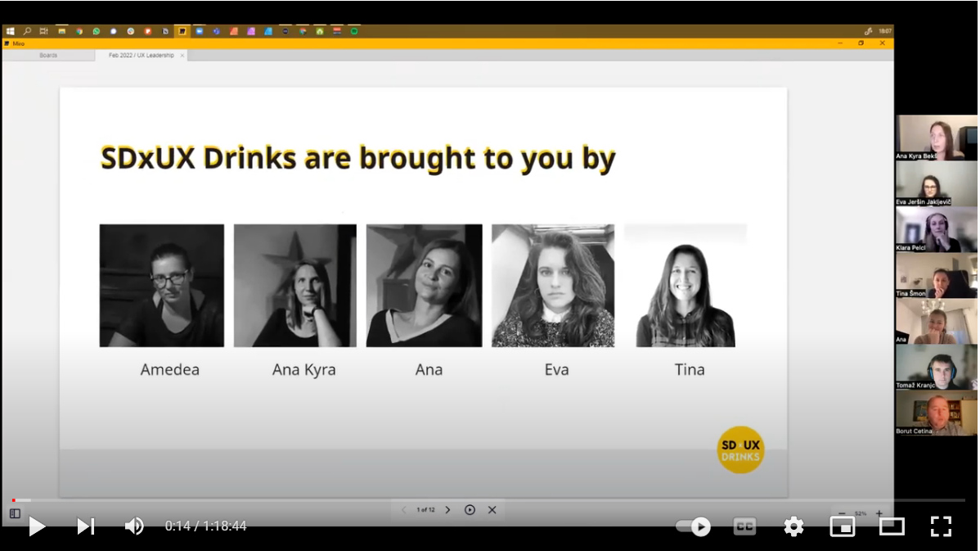This screenshot has height=551, width=980.
Task: Open File Explorer from taskbar
Action: [x=62, y=30]
